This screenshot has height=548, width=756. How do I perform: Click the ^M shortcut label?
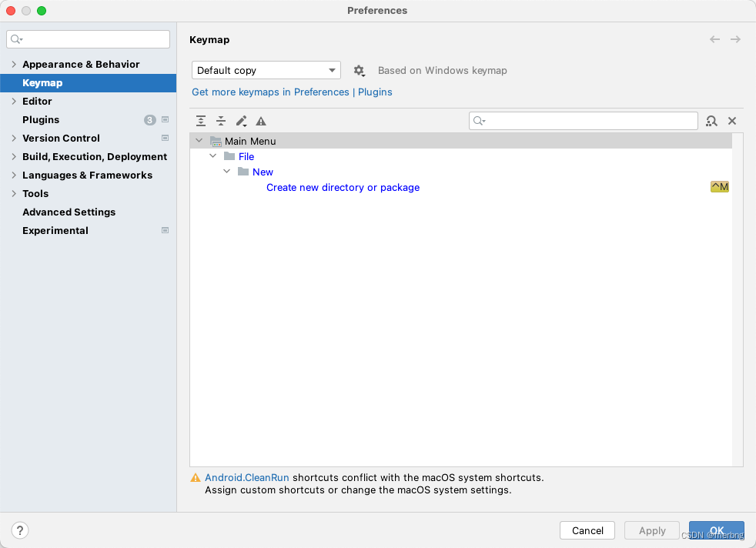(x=719, y=186)
